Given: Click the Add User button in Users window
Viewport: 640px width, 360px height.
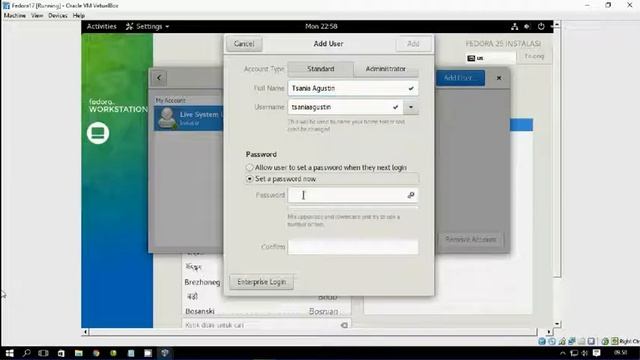Looking at the screenshot, I should coord(460,78).
